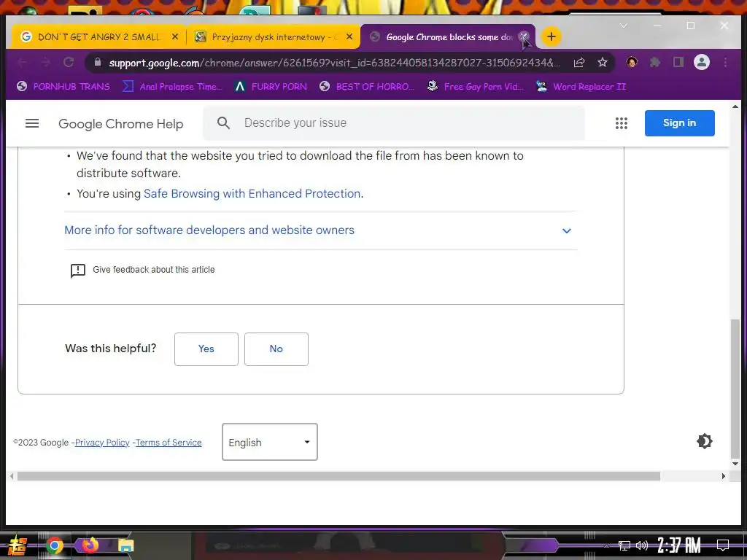This screenshot has width=747, height=560.
Task: Open the Extensions puzzle piece menu
Action: [x=655, y=63]
